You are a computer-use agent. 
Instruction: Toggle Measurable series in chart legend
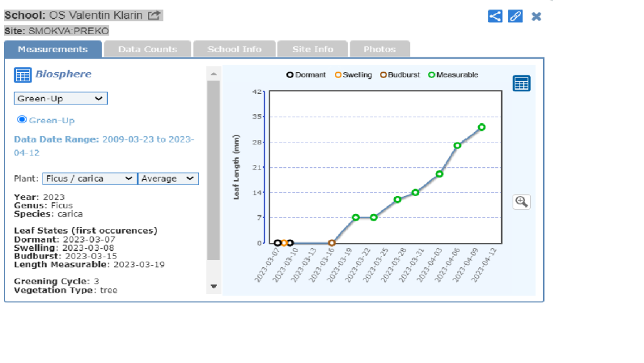(453, 75)
